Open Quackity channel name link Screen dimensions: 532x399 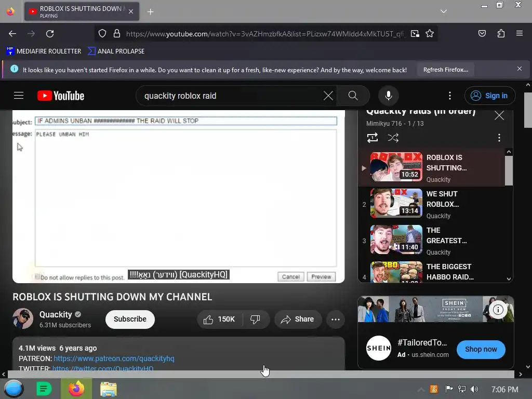point(56,314)
